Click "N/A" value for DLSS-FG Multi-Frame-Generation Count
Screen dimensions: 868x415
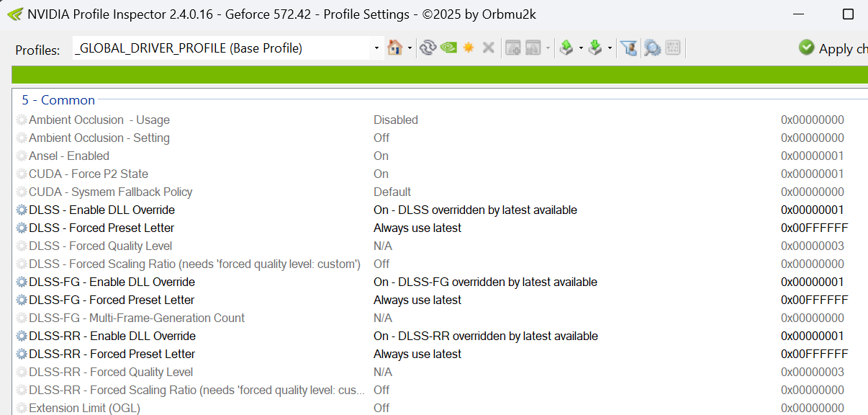[383, 318]
